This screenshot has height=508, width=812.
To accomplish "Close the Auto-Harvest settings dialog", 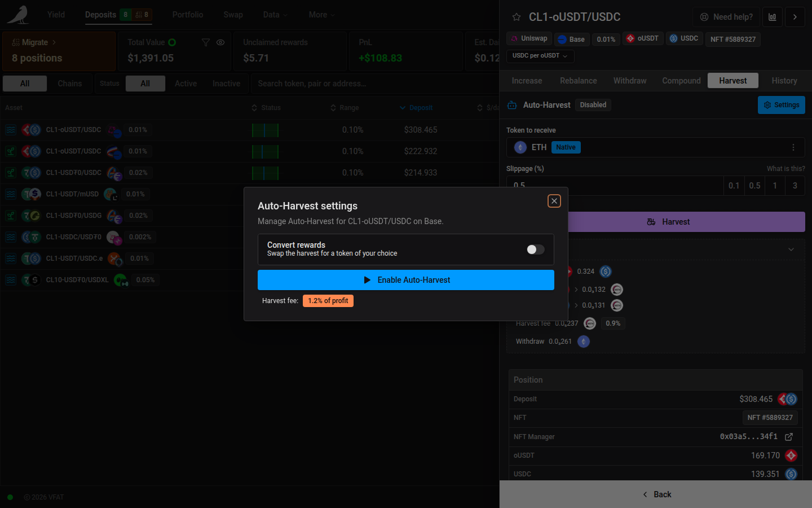I will click(x=554, y=201).
